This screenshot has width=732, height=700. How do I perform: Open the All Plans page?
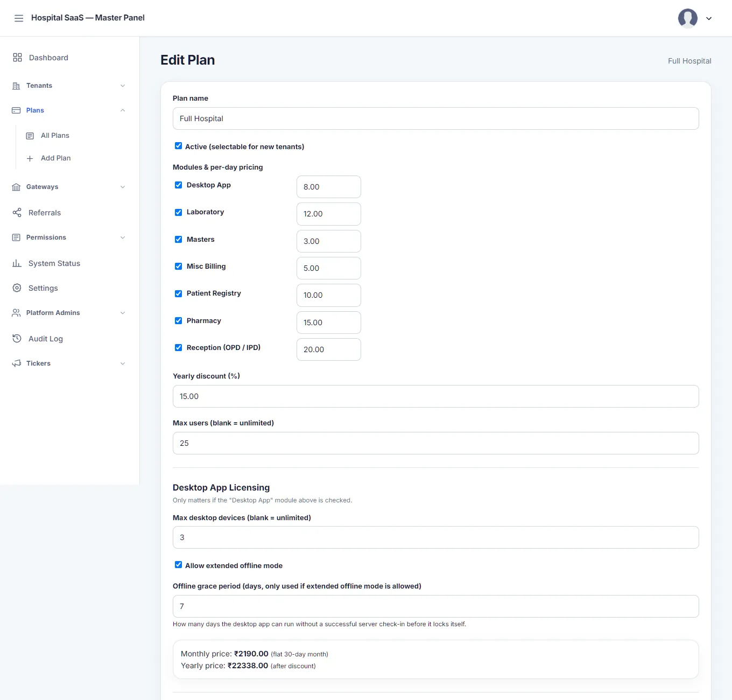tap(55, 136)
